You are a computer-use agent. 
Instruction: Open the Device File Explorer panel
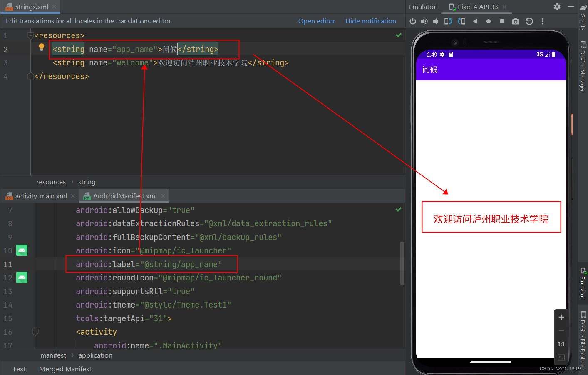tap(583, 340)
